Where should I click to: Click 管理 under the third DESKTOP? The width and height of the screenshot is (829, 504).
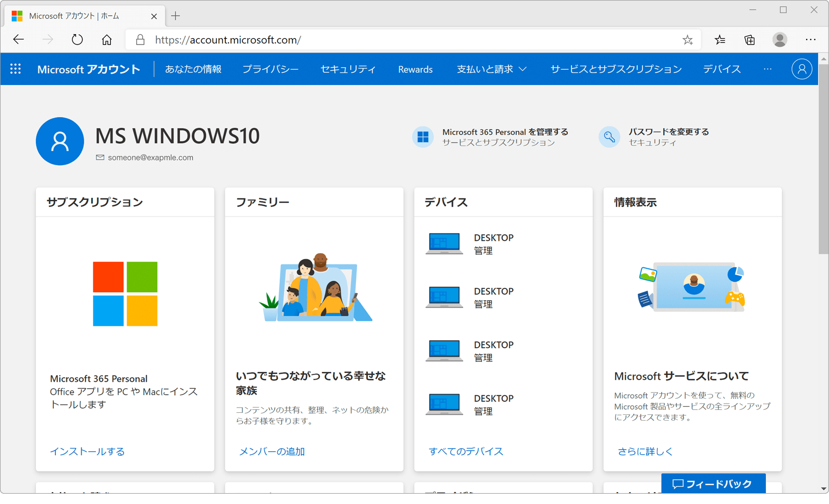[483, 358]
